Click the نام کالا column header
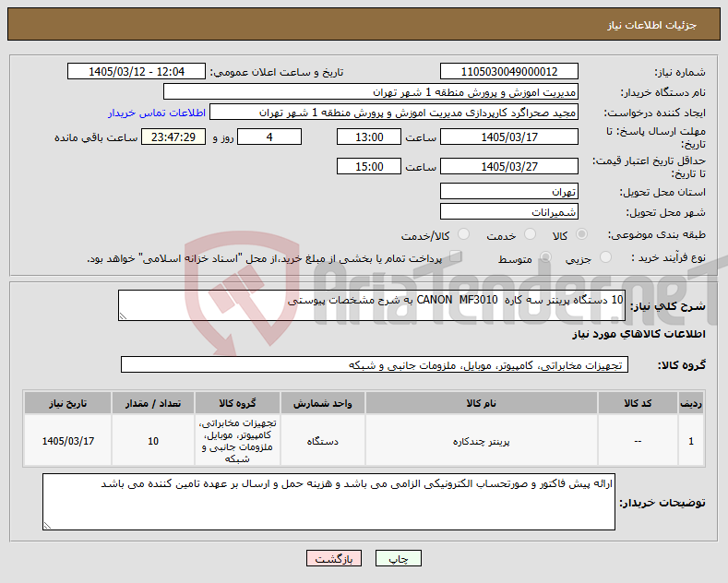This screenshot has width=728, height=583. point(481,403)
